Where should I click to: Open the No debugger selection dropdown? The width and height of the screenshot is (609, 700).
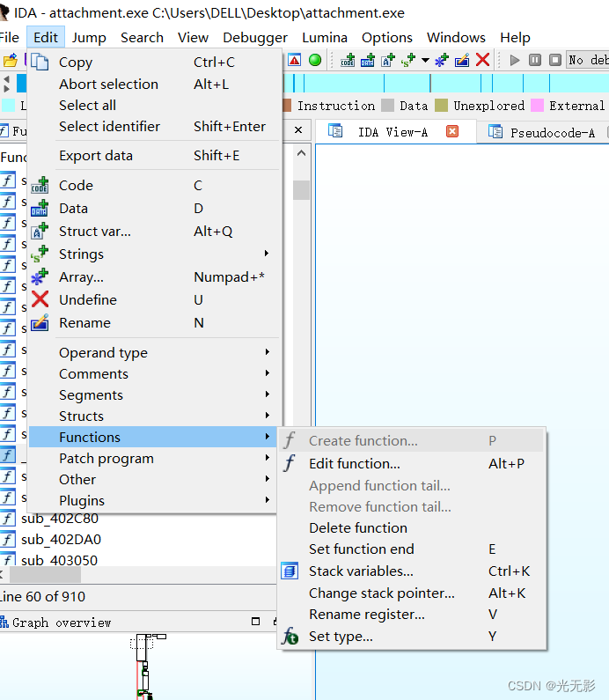(588, 60)
